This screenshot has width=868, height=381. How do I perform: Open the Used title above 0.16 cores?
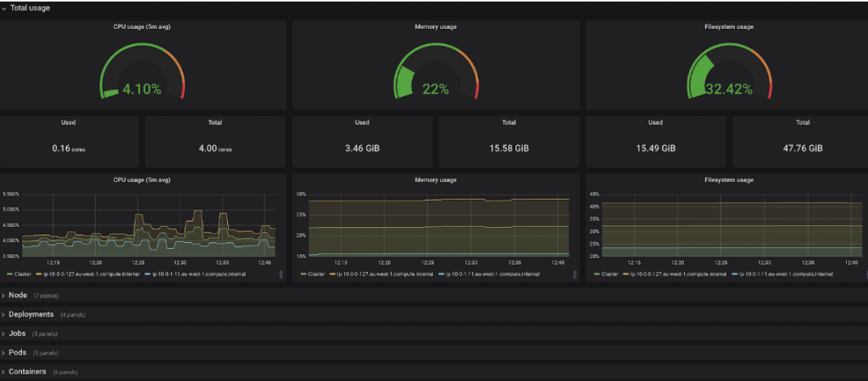pyautogui.click(x=69, y=122)
